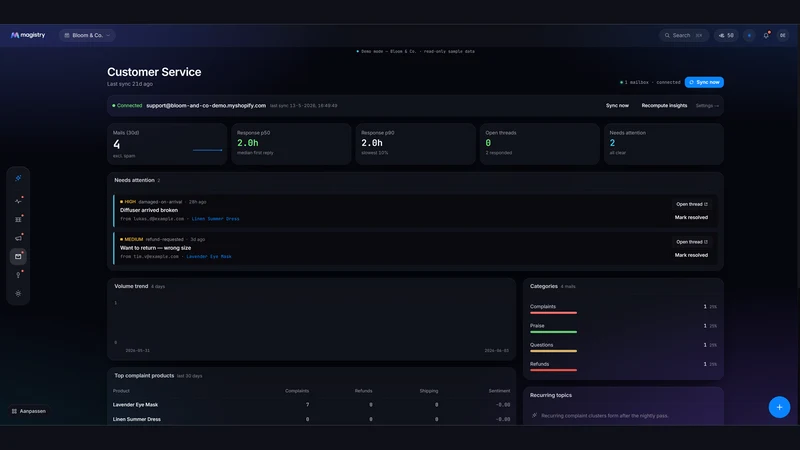The height and width of the screenshot is (450, 800).
Task: Follow the Lavender Eye Mask link
Action: 209,257
